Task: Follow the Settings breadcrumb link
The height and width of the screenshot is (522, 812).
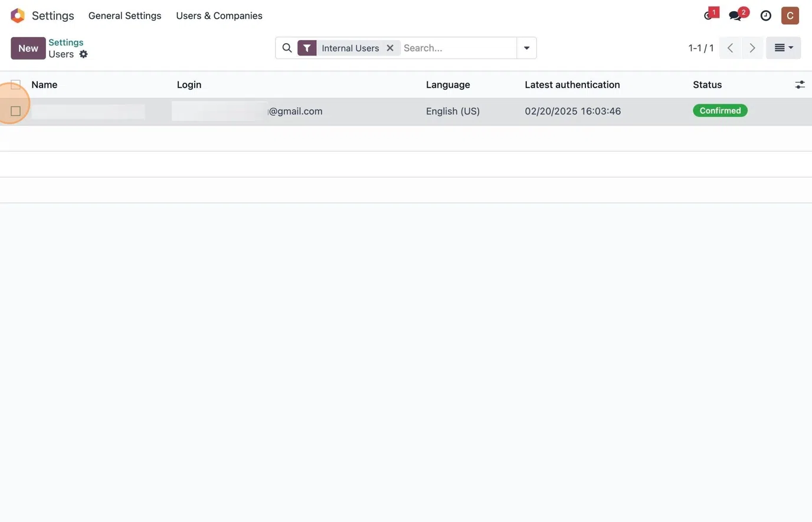Action: 66,42
